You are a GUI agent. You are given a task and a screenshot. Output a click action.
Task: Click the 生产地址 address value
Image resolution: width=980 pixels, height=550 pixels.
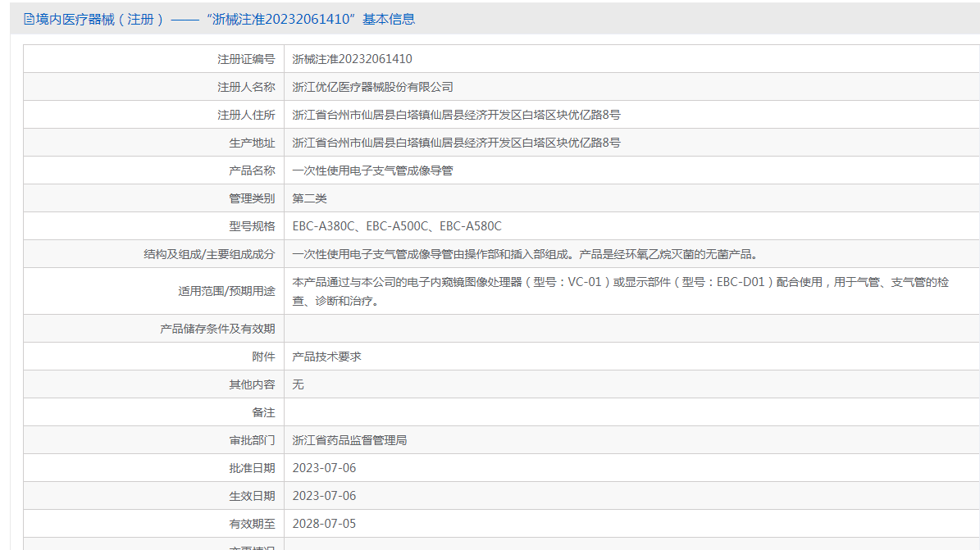(x=456, y=143)
